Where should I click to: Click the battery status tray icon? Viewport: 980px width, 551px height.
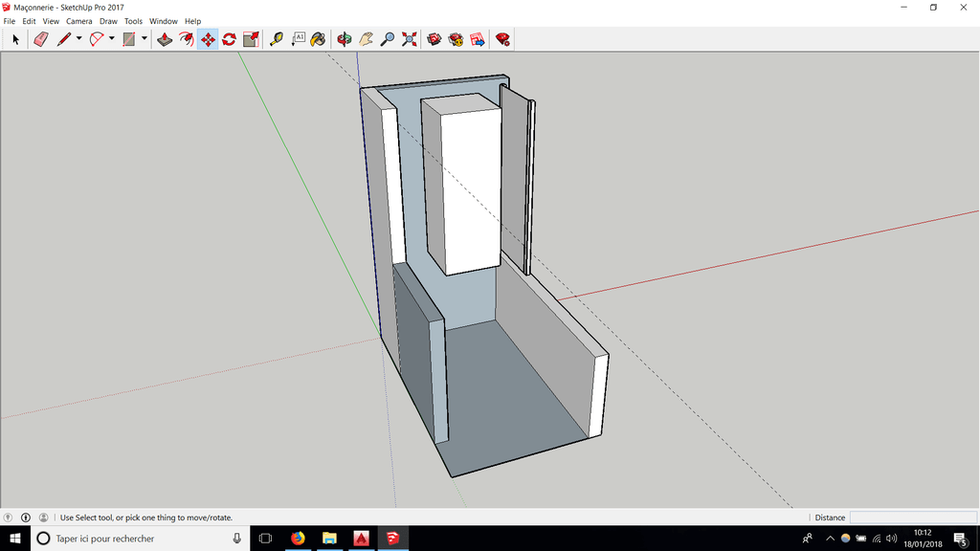coord(861,539)
